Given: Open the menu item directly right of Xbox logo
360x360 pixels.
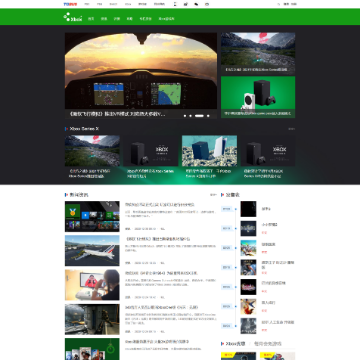Looking at the screenshot, I should (x=91, y=19).
